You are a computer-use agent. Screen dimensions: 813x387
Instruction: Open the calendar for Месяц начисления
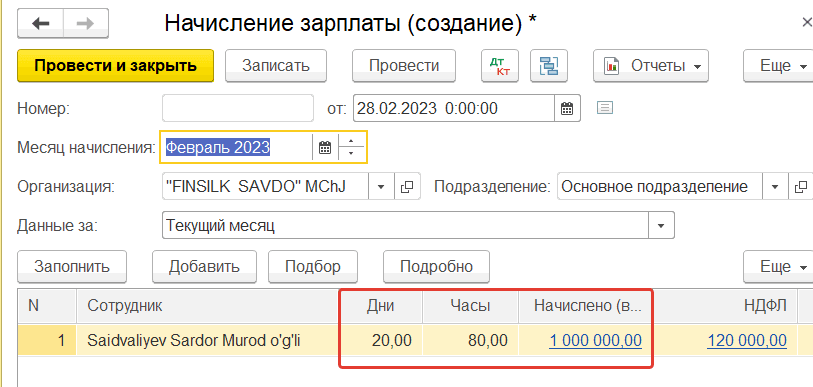[325, 147]
